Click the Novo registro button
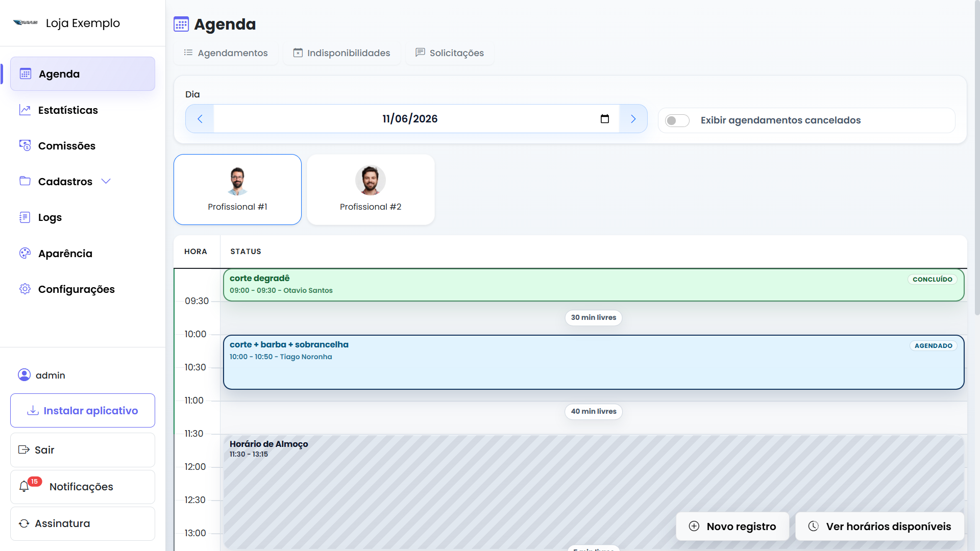 point(732,527)
